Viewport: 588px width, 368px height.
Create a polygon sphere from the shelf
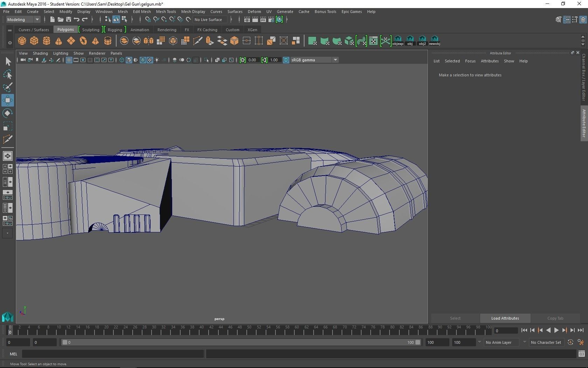[22, 41]
